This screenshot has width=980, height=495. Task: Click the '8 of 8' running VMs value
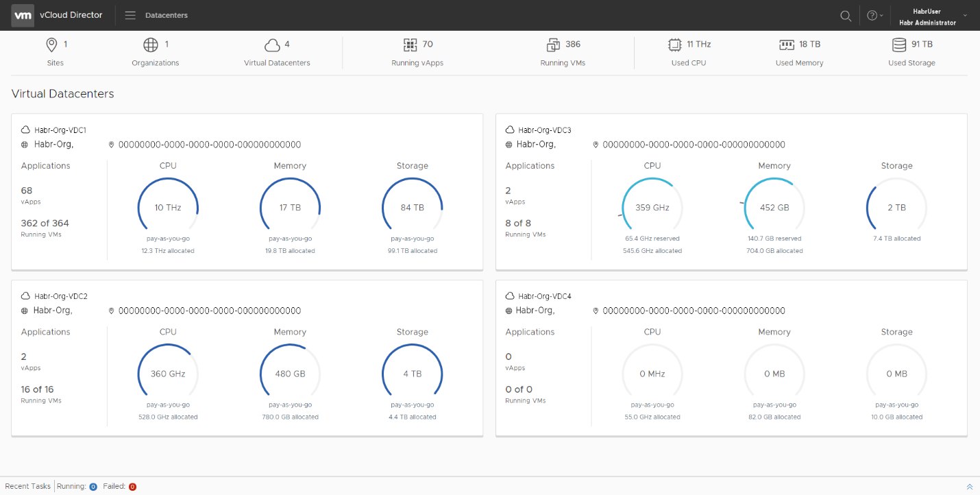click(x=518, y=223)
